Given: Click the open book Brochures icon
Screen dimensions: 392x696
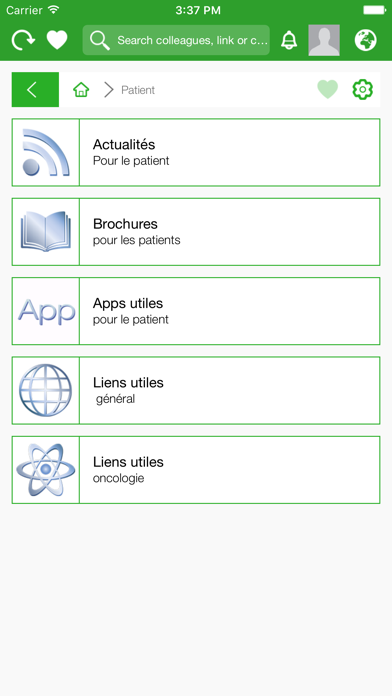Looking at the screenshot, I should pos(46,232).
